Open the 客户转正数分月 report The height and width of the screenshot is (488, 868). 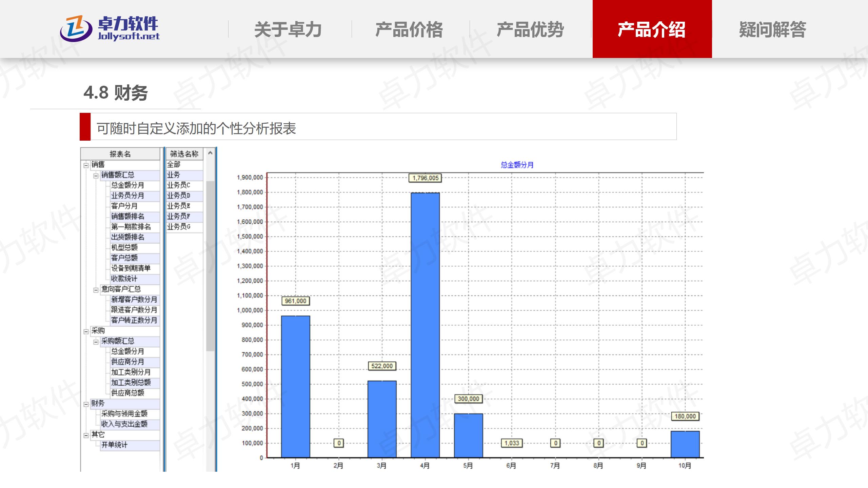click(x=134, y=320)
